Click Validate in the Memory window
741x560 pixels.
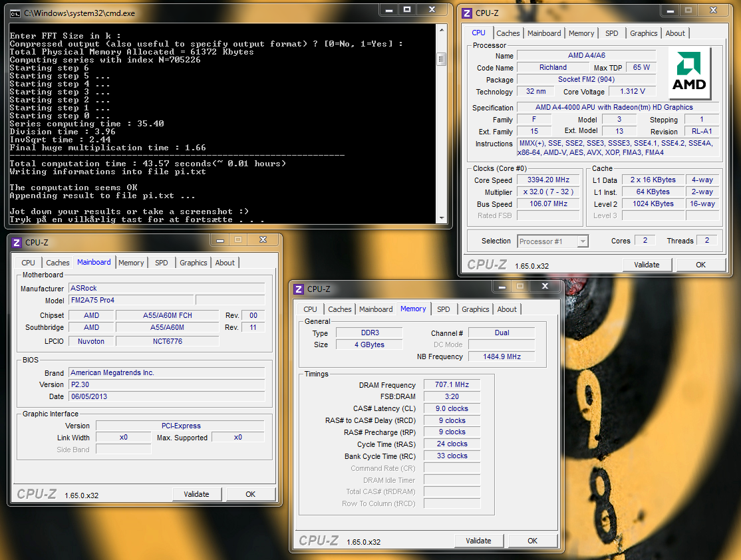478,541
